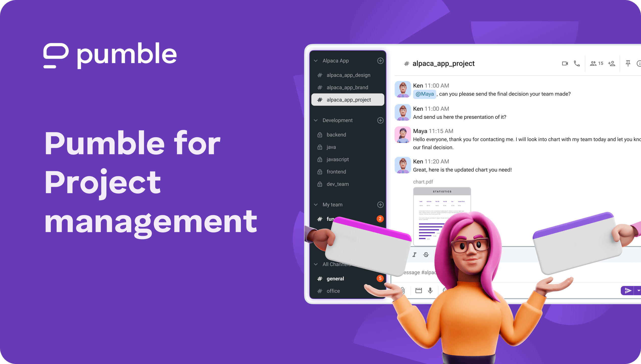Click the italic formatting icon in message toolbar
641x364 pixels.
(414, 254)
